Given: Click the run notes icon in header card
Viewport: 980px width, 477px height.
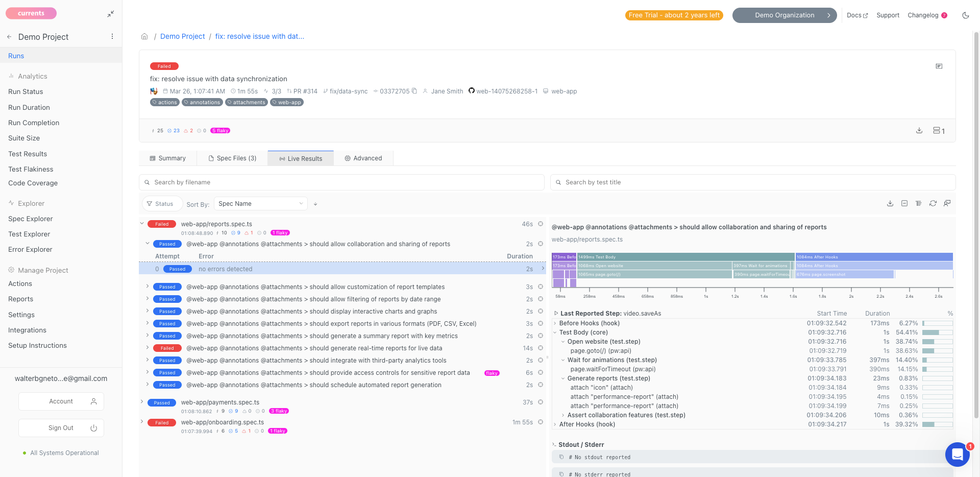Looking at the screenshot, I should (939, 66).
